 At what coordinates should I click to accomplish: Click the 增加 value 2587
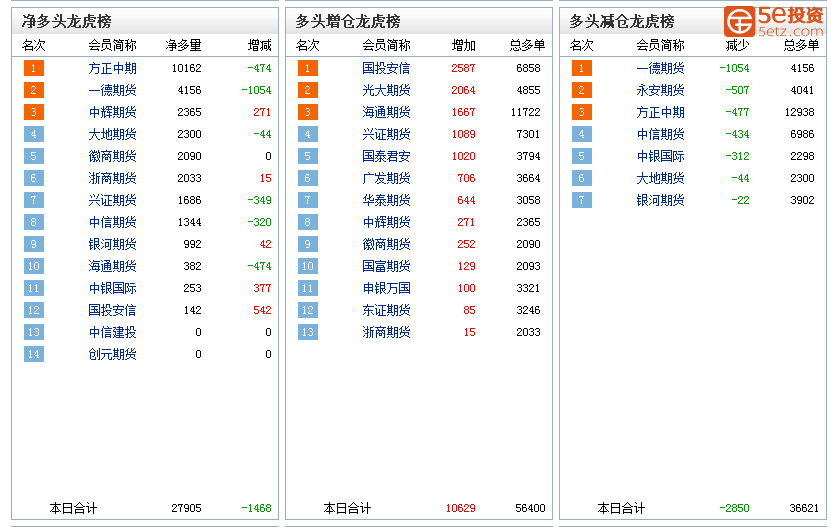pyautogui.click(x=463, y=68)
